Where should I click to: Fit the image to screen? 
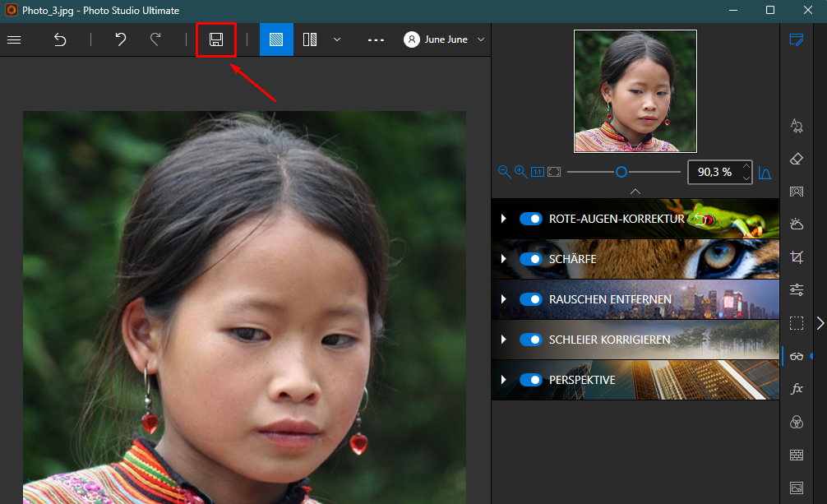click(554, 172)
